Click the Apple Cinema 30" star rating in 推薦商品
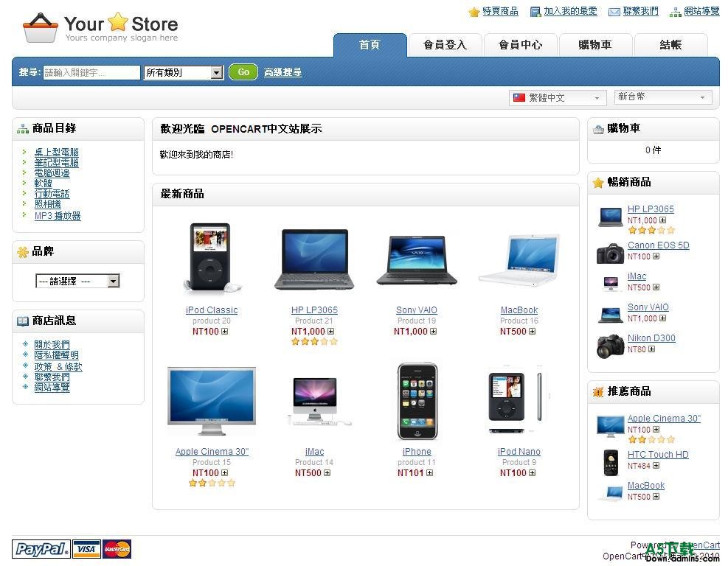This screenshot has width=728, height=566. (651, 439)
